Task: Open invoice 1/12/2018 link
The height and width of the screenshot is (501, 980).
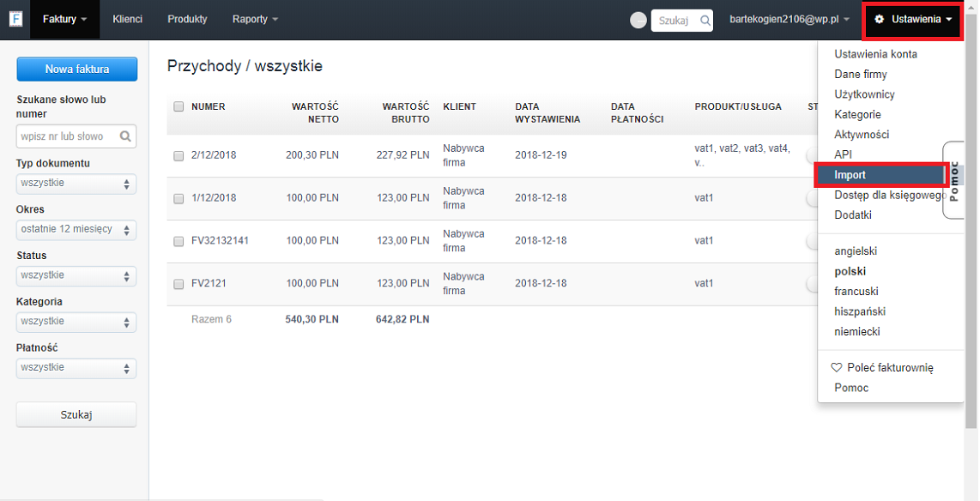Action: tap(214, 198)
